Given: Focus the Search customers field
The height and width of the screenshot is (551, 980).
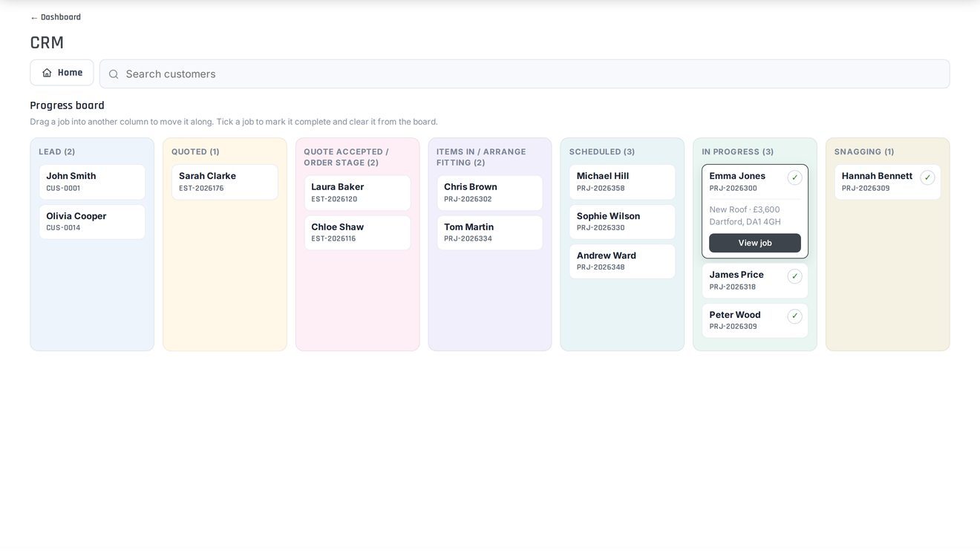Looking at the screenshot, I should tap(525, 74).
